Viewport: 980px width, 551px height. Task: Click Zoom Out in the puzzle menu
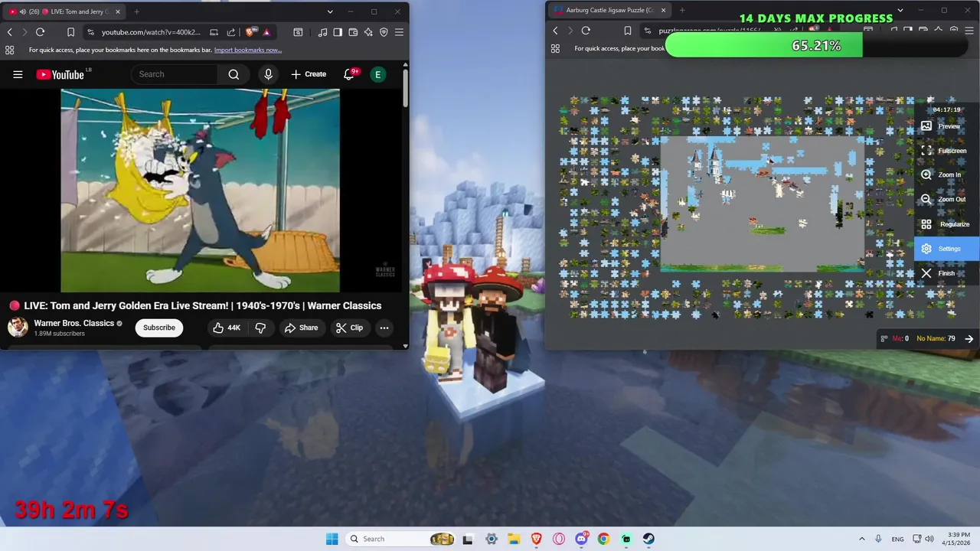pyautogui.click(x=947, y=200)
